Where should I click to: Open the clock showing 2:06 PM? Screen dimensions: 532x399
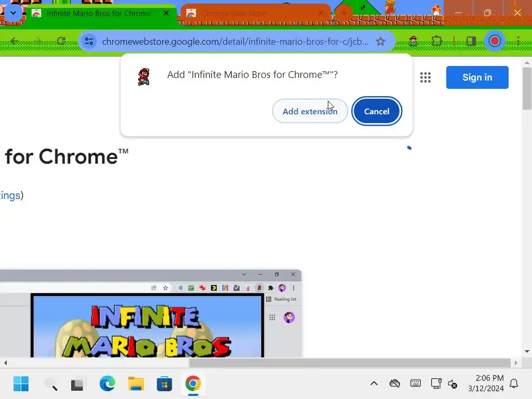tap(486, 383)
